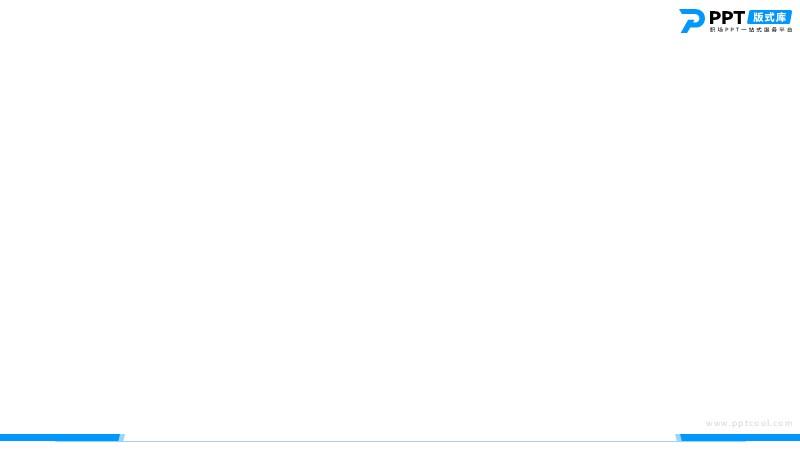Click the tagline beneath the PPT logo
The height and width of the screenshot is (450, 800).
(751, 30)
